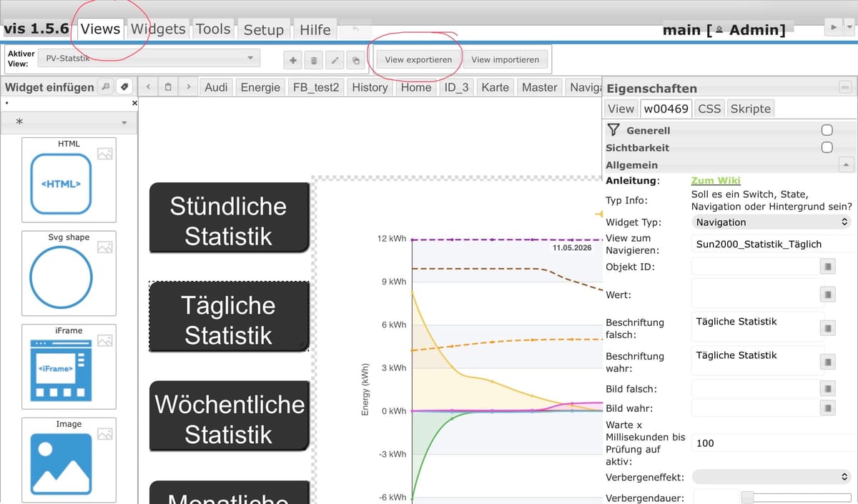The width and height of the screenshot is (858, 504).
Task: Open selector beside Beschriftung wahr
Action: point(828,362)
